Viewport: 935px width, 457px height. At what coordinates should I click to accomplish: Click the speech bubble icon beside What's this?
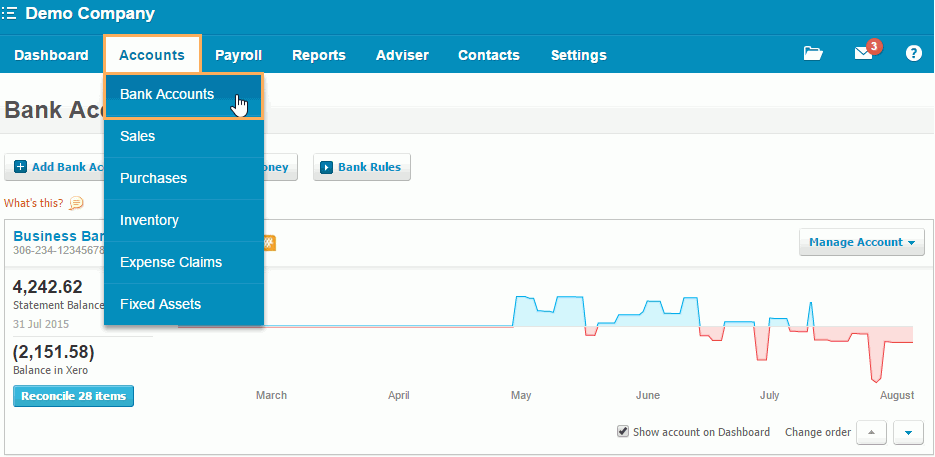pyautogui.click(x=76, y=203)
